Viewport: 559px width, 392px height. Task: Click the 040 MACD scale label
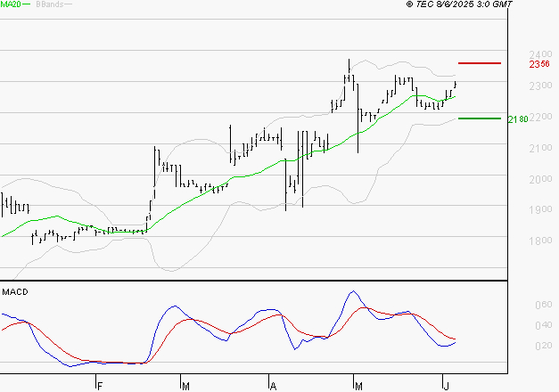pos(541,325)
